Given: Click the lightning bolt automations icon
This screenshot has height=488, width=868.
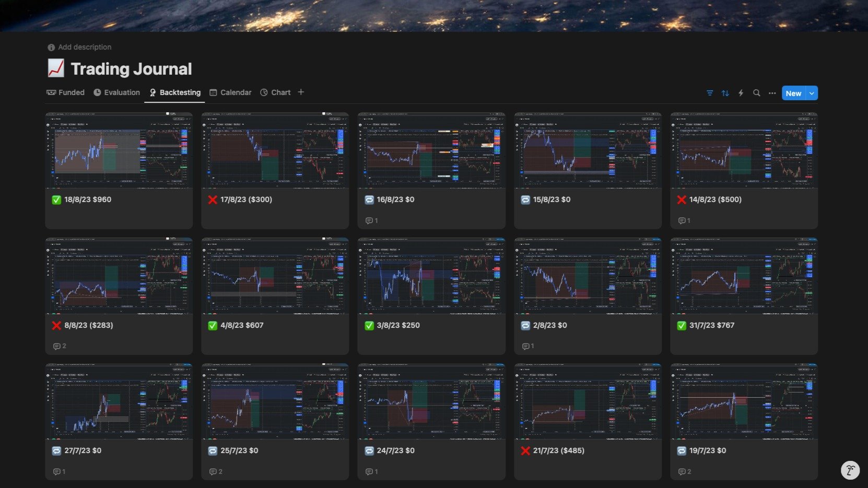Looking at the screenshot, I should pos(741,93).
